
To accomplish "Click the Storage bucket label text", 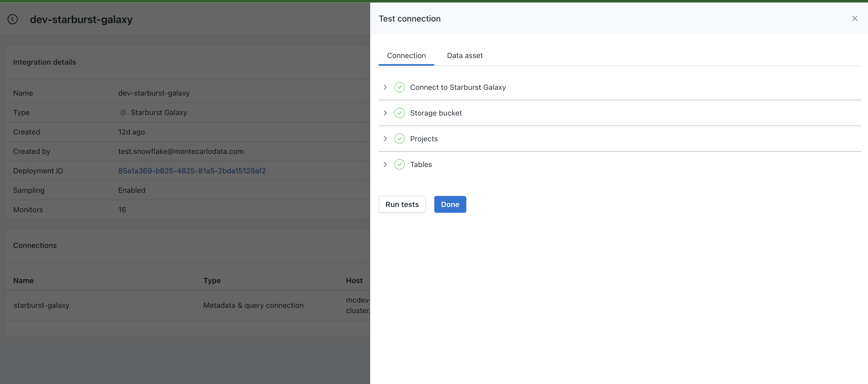I will tap(436, 113).
